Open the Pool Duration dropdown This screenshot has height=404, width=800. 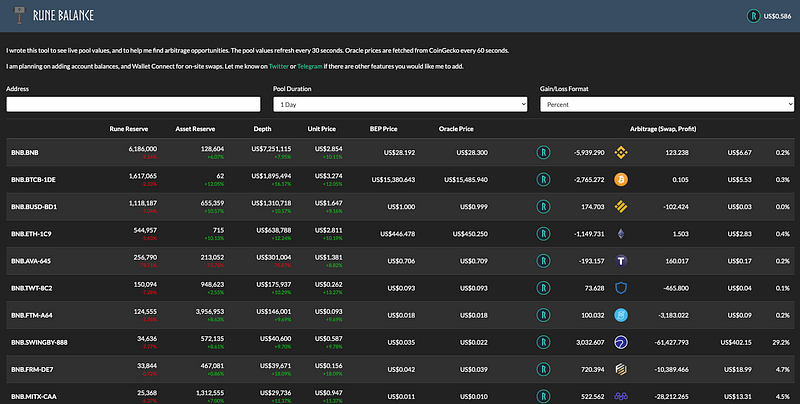pyautogui.click(x=400, y=104)
